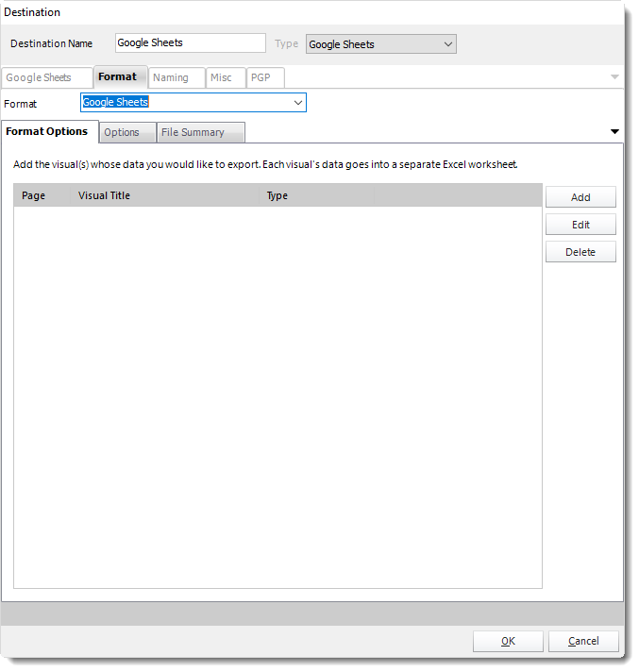
Task: Open the Options sub-tab
Action: pyautogui.click(x=127, y=132)
